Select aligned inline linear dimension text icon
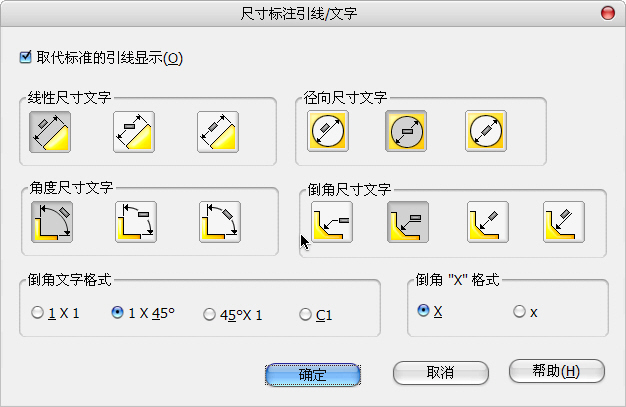The image size is (626, 407). coord(218,131)
